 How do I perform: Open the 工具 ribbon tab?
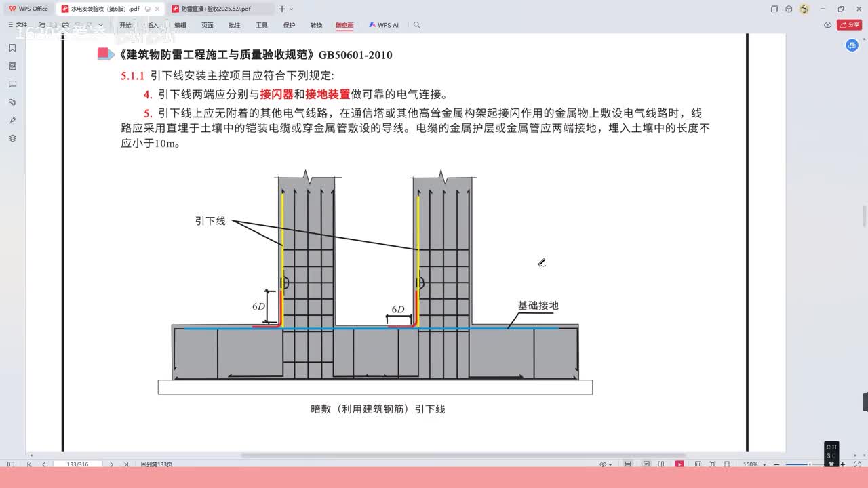[262, 25]
